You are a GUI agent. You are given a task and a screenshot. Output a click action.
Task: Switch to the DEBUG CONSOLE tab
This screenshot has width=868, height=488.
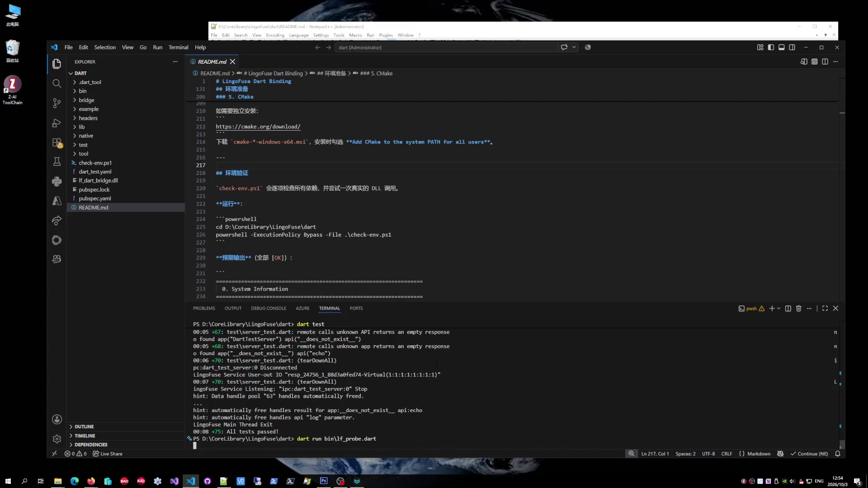[269, 308]
